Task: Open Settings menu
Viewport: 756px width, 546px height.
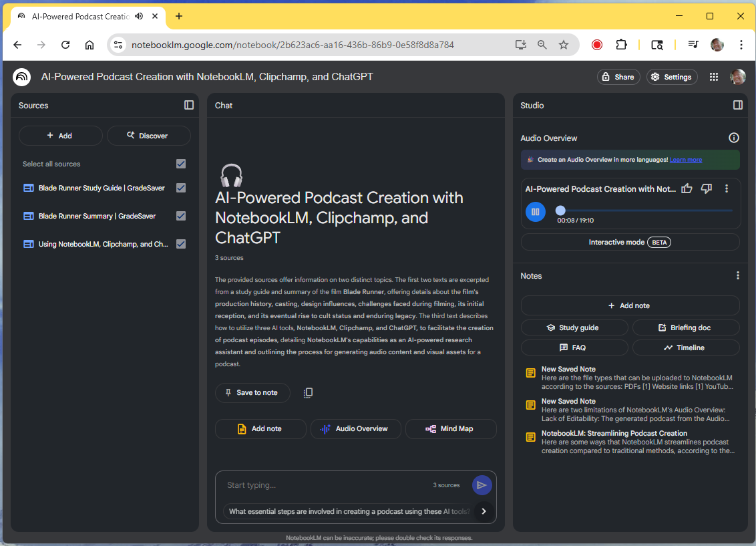Action: (x=672, y=77)
